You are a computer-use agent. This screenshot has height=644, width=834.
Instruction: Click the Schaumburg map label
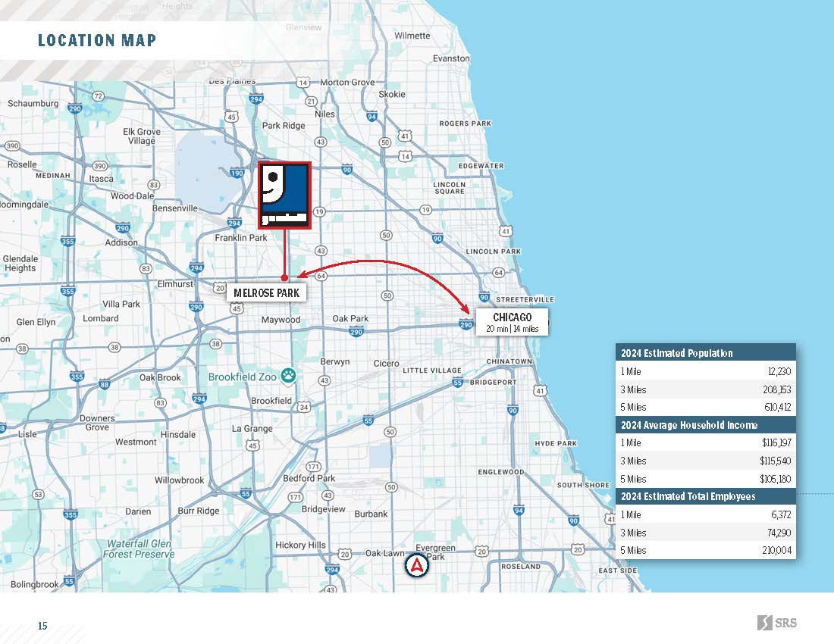pyautogui.click(x=33, y=103)
